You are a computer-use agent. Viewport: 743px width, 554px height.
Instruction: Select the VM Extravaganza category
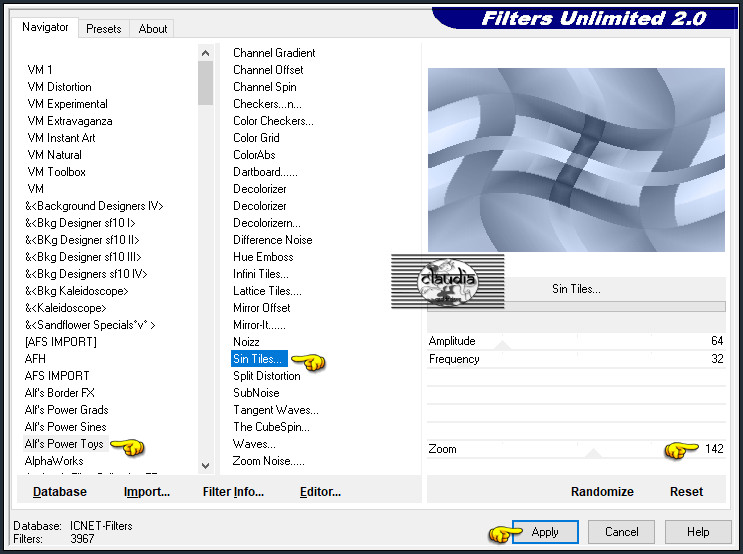click(70, 121)
